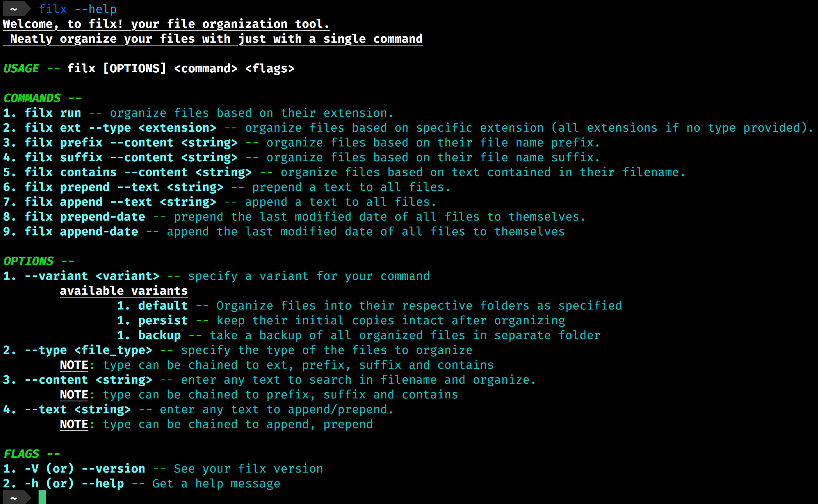This screenshot has width=818, height=504.
Task: Click the 'persist' variant name
Action: pyautogui.click(x=163, y=320)
